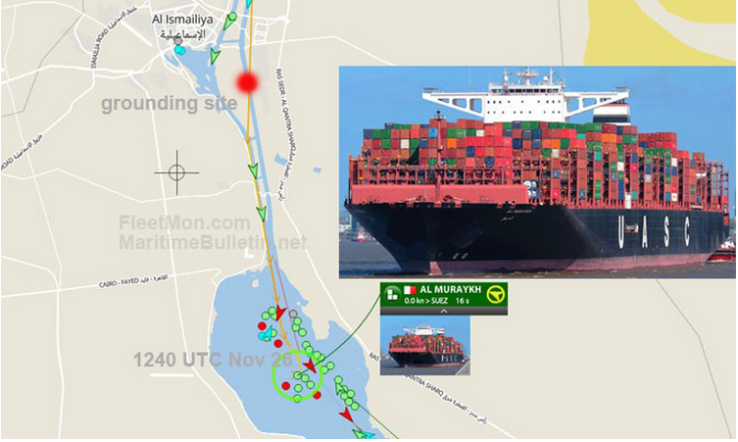Click the AL MURAYKH vessel name link
The image size is (738, 442).
coord(450,290)
